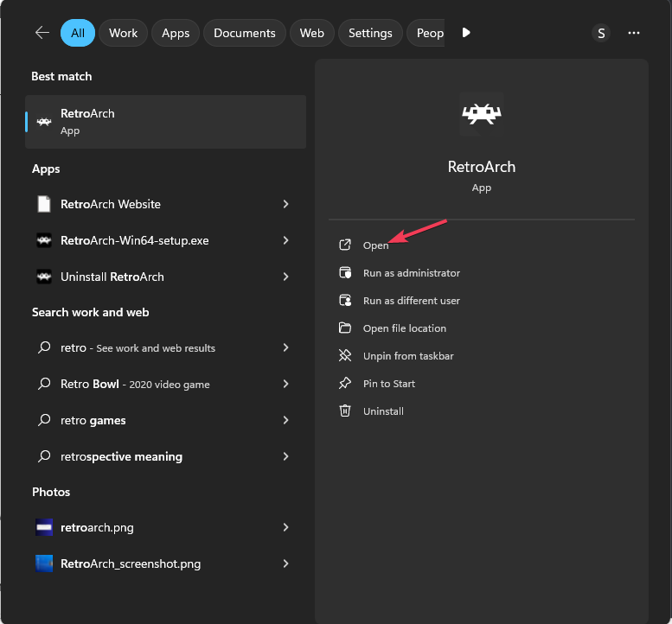Click the retroarch.png thumbnail
This screenshot has height=624, width=672.
(44, 527)
